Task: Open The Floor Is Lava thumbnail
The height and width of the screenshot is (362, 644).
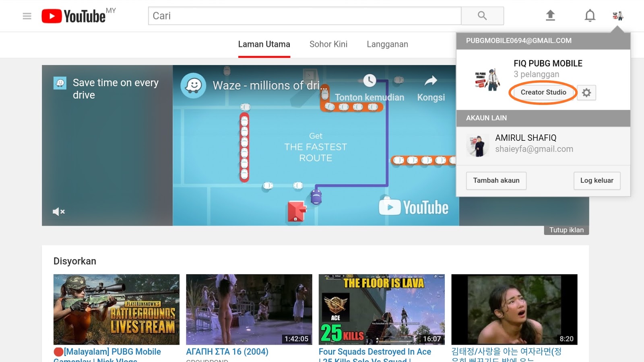Action: coord(382,309)
